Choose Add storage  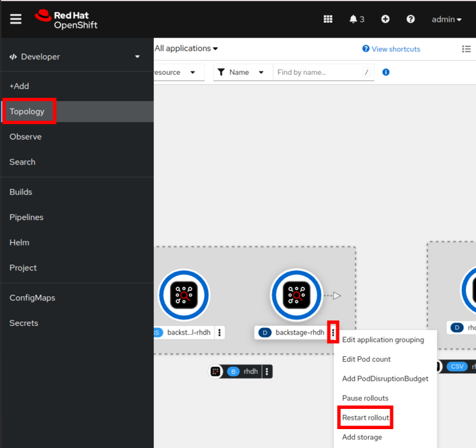[x=362, y=437]
